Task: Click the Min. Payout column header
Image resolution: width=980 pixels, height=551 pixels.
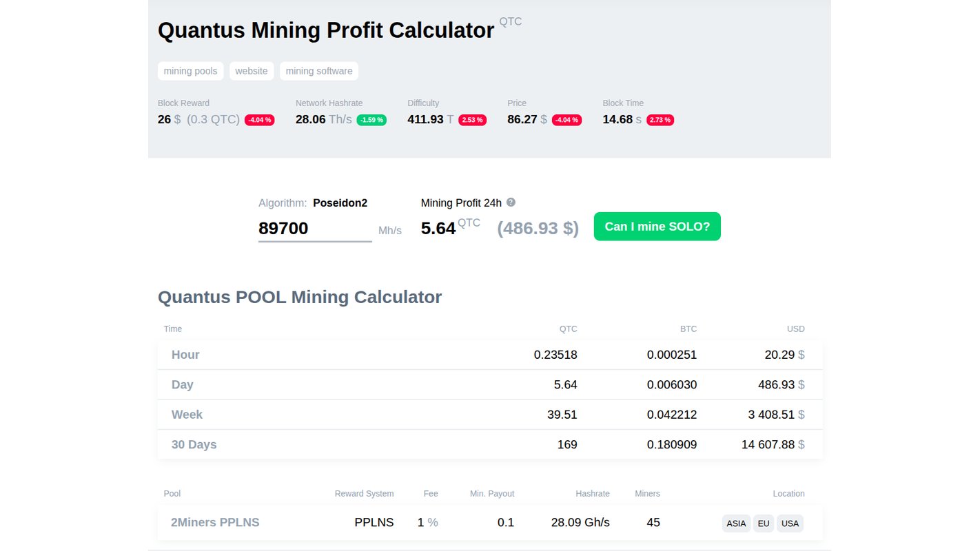Action: (492, 494)
